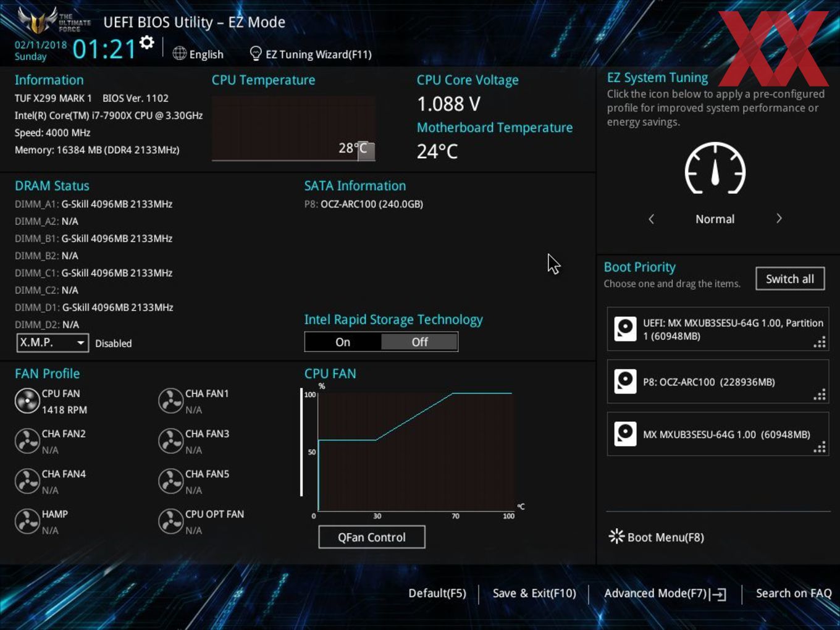Screen dimensions: 840x630
Task: Click the TUF Ultimate Force logo
Action: pos(54,20)
